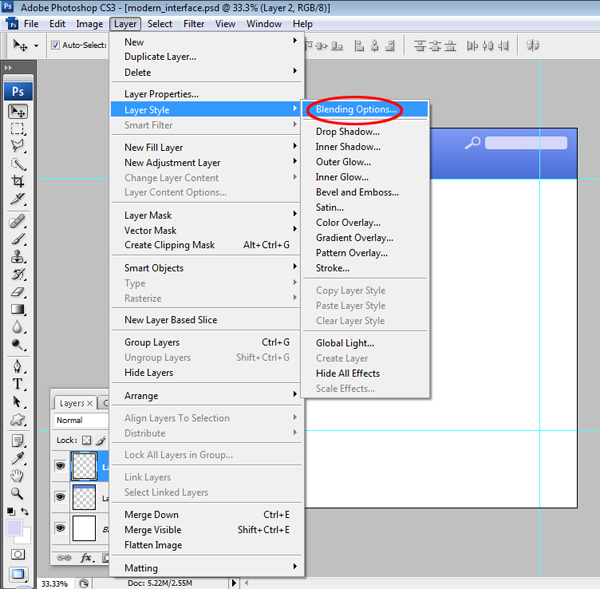This screenshot has width=600, height=589.
Task: Open the Normal blend mode dropdown
Action: click(x=81, y=420)
